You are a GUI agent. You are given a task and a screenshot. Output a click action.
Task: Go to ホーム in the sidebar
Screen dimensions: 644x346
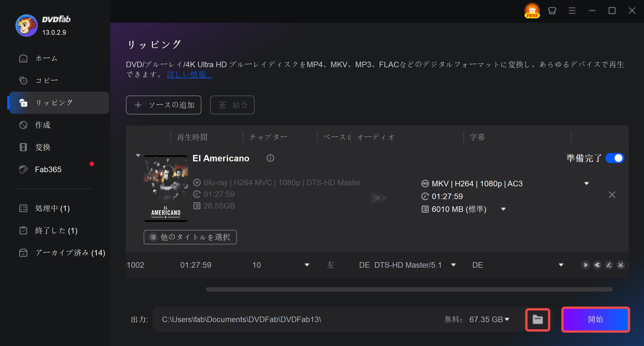pos(59,58)
